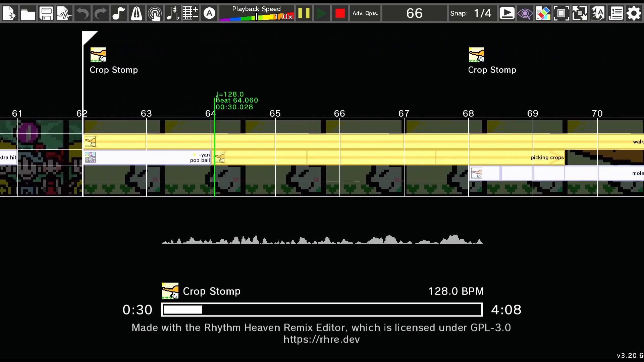
Task: Toggle the purple eye view icon
Action: (x=525, y=14)
